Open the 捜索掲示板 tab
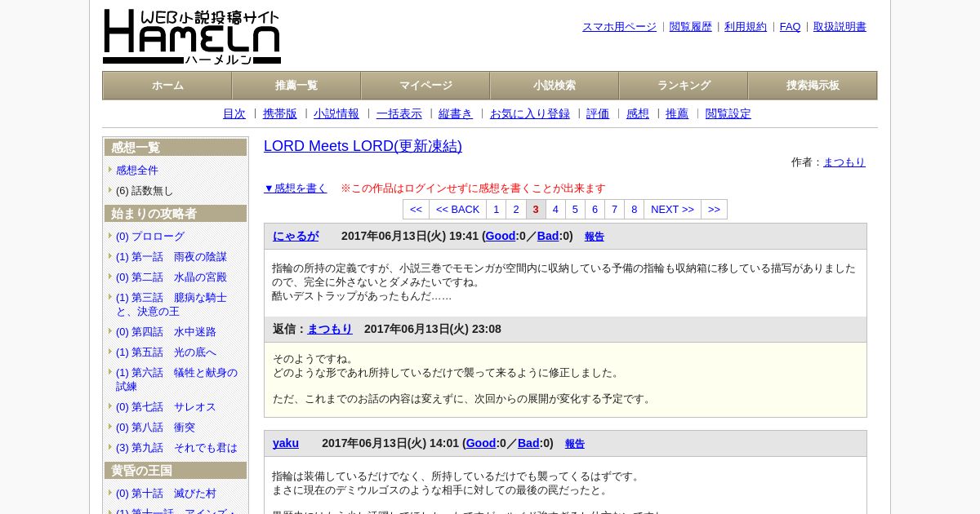The height and width of the screenshot is (514, 980). pos(813,86)
